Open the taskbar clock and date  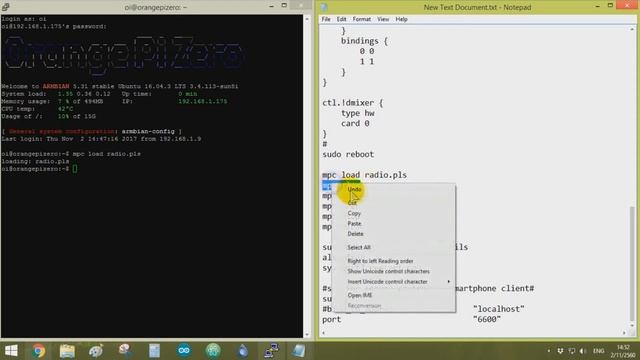623,351
